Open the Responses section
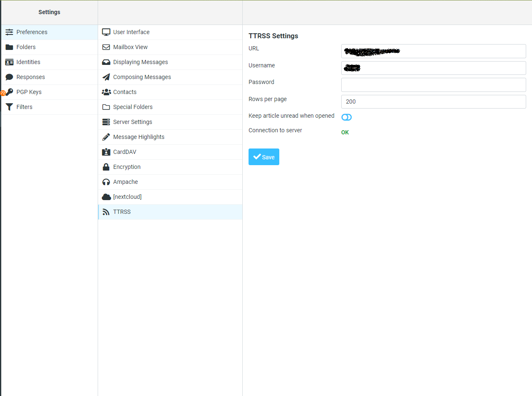The image size is (532, 396). click(x=49, y=77)
